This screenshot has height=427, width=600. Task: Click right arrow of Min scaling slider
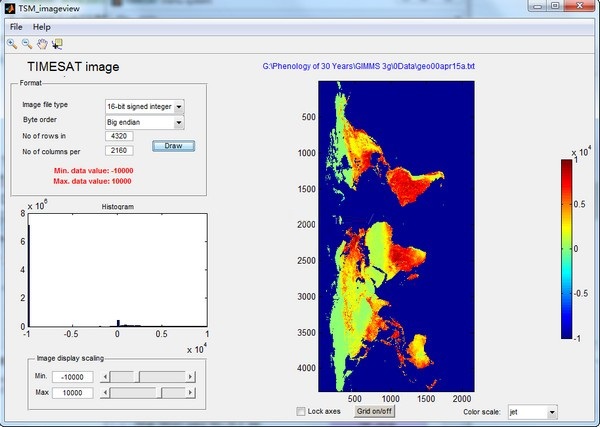[192, 377]
